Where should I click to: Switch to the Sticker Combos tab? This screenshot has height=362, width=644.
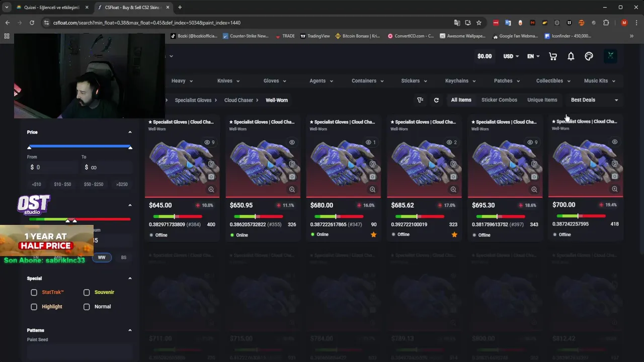coord(499,100)
